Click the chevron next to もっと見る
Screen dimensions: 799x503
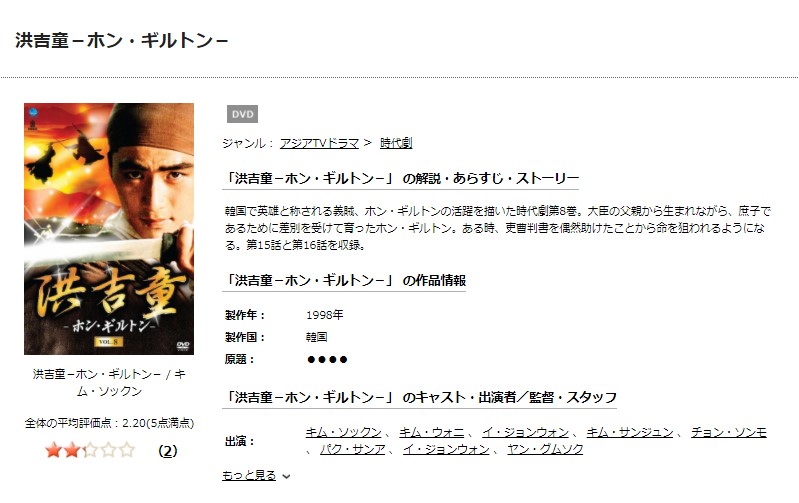click(x=286, y=476)
